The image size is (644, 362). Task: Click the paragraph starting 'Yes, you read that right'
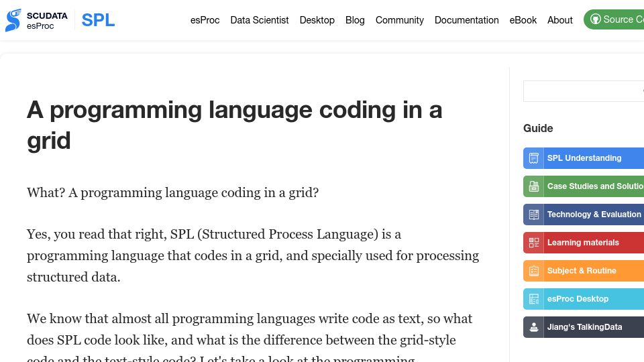(x=253, y=255)
